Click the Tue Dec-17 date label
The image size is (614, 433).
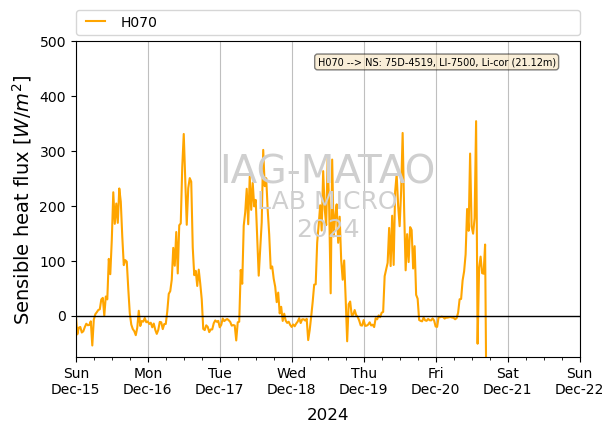tap(220, 381)
